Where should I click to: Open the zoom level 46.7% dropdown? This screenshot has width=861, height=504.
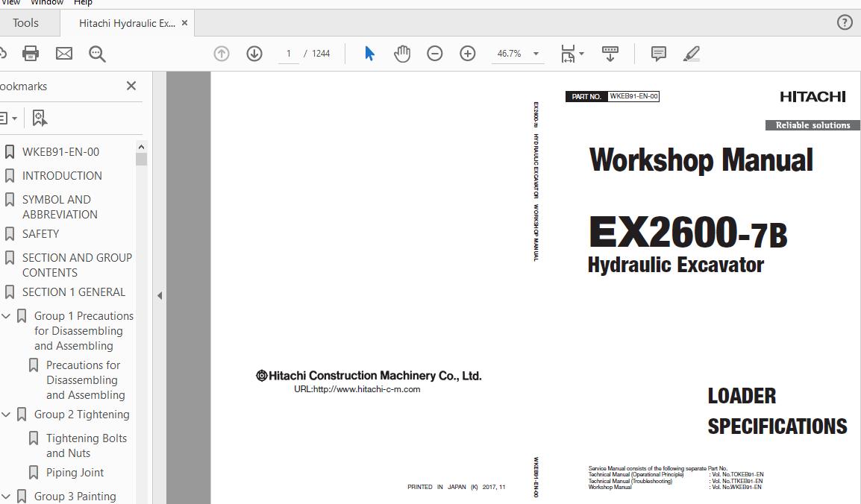536,54
